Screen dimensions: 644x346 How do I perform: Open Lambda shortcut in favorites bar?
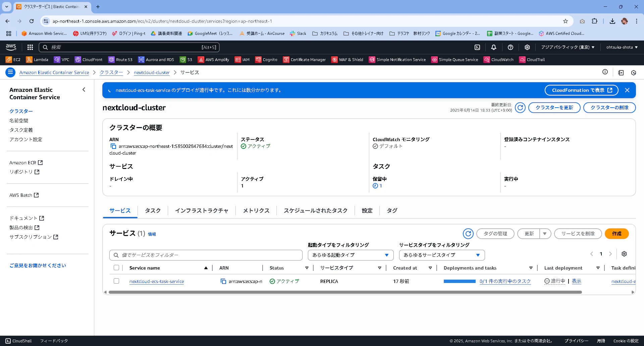pos(37,60)
